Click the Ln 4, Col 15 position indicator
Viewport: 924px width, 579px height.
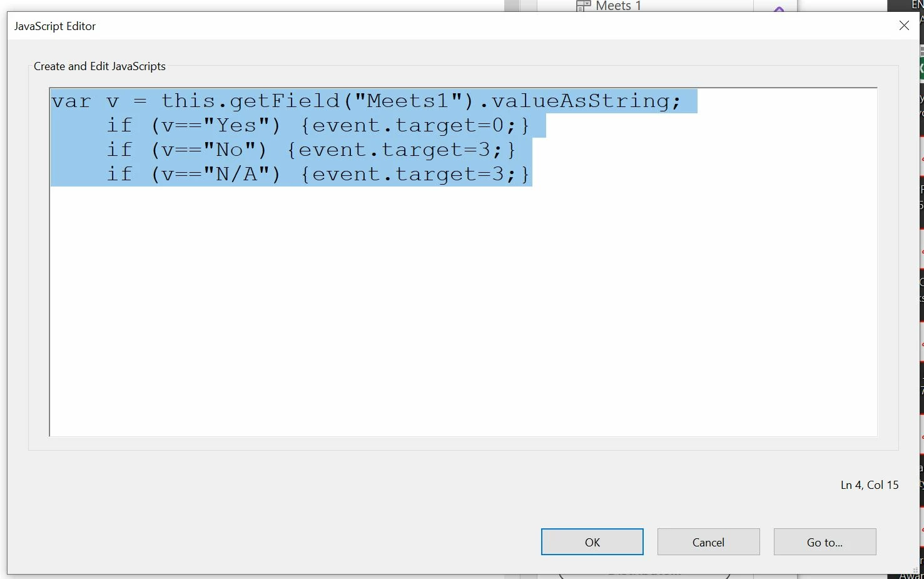point(870,484)
